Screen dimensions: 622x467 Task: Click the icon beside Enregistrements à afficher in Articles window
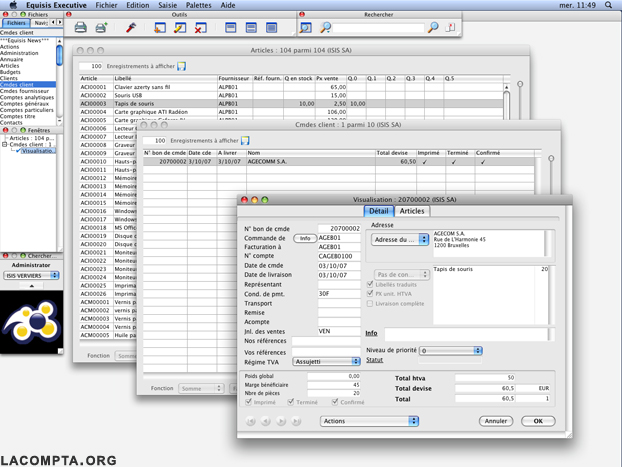tap(181, 66)
